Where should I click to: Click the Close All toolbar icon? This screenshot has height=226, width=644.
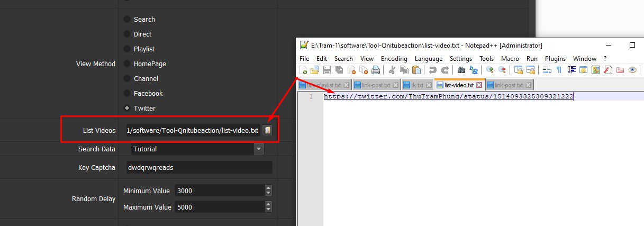(x=364, y=70)
